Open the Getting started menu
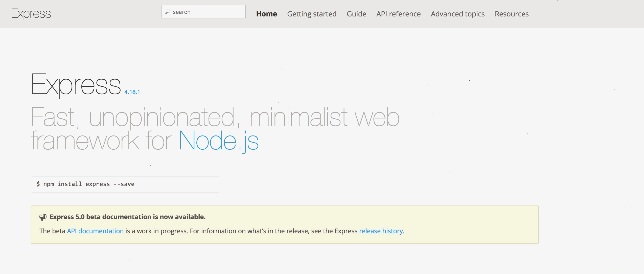Screen dimensions: 644x274 312,14
